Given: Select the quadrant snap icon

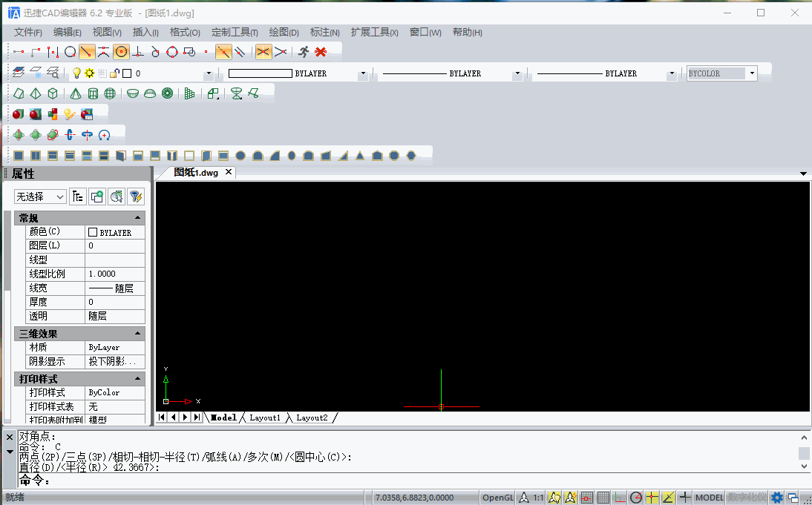Looking at the screenshot, I should (x=172, y=52).
